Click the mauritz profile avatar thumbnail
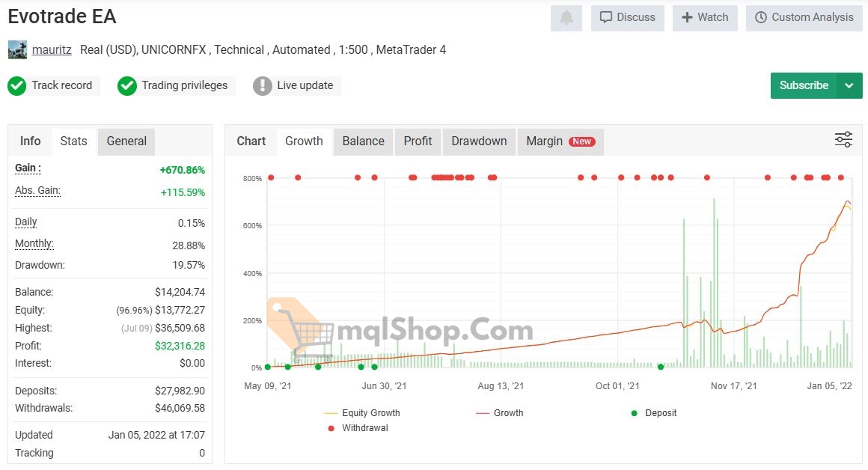Screen dimensions: 868x470 tap(16, 49)
